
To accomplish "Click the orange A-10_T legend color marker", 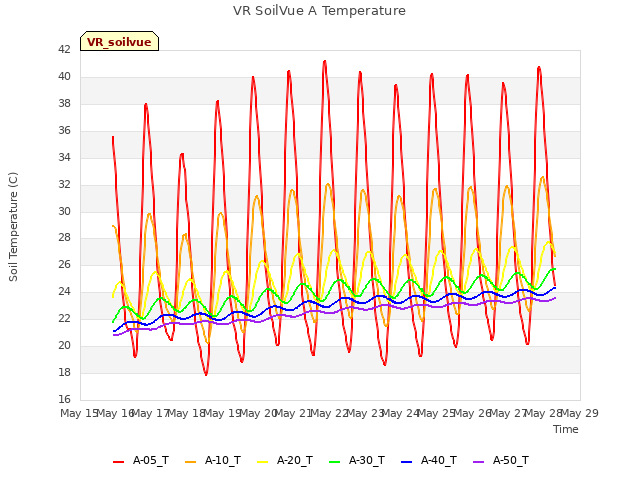I will tap(191, 462).
